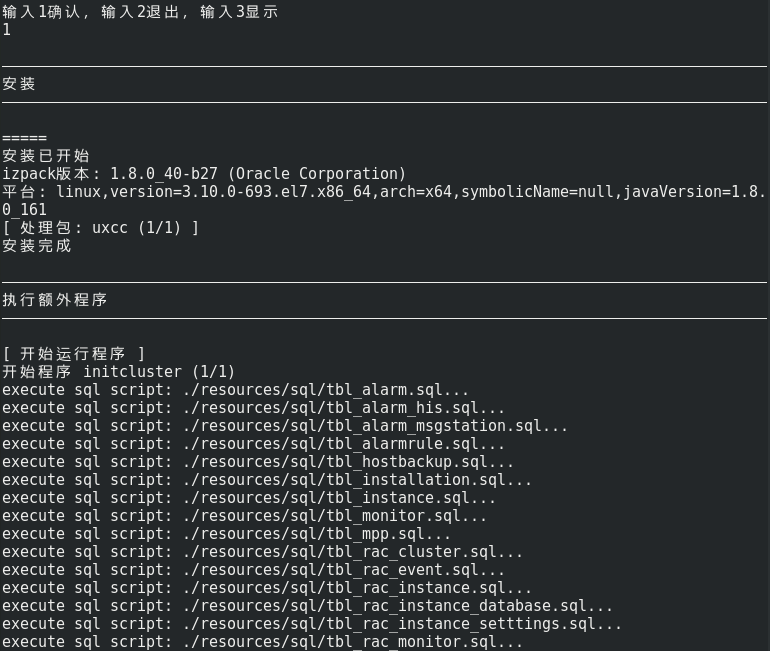Click the typed "1" response line
The image size is (770, 651).
point(7,30)
